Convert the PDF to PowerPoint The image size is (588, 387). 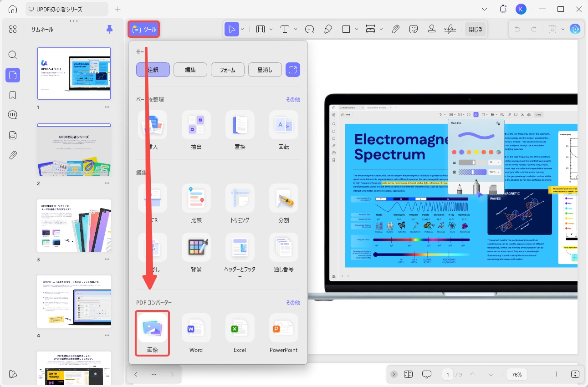pos(284,334)
